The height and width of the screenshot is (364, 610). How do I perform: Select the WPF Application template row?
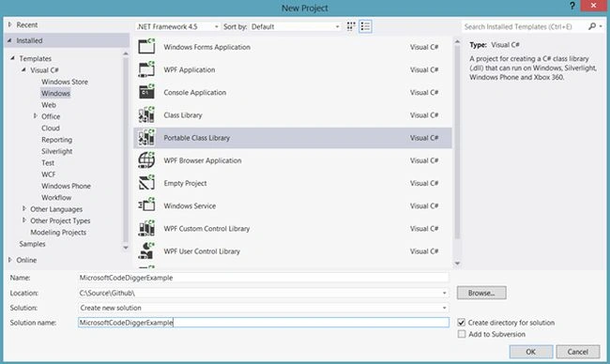coord(293,69)
